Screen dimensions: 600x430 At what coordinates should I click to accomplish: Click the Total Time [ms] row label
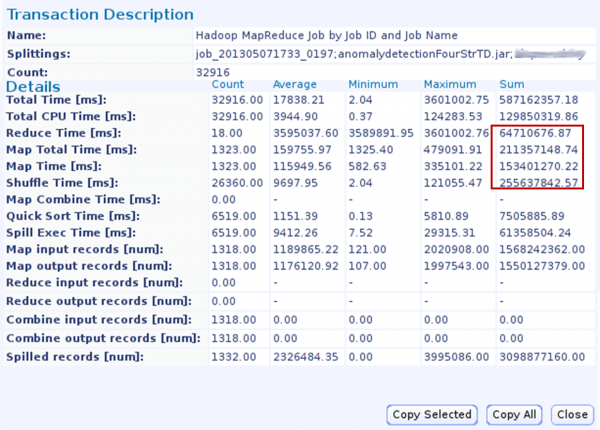57,100
